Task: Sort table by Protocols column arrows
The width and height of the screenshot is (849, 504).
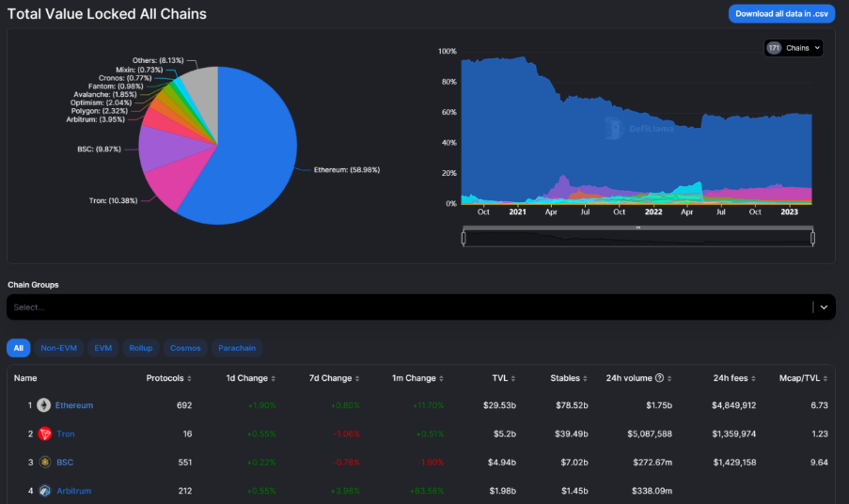Action: pos(189,378)
